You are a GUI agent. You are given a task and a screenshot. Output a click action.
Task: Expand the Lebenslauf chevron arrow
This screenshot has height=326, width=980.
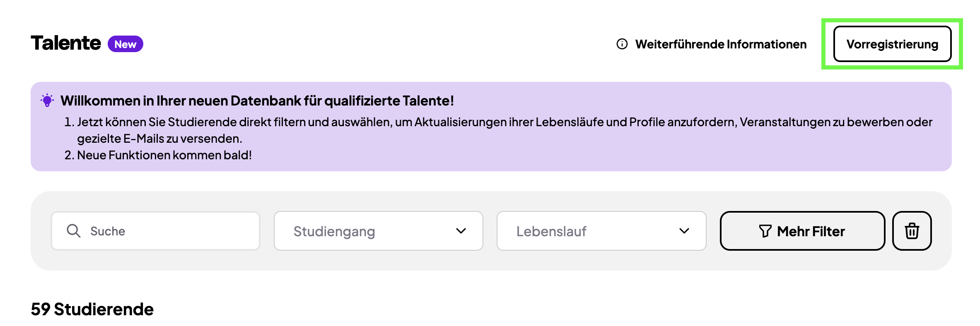click(684, 231)
